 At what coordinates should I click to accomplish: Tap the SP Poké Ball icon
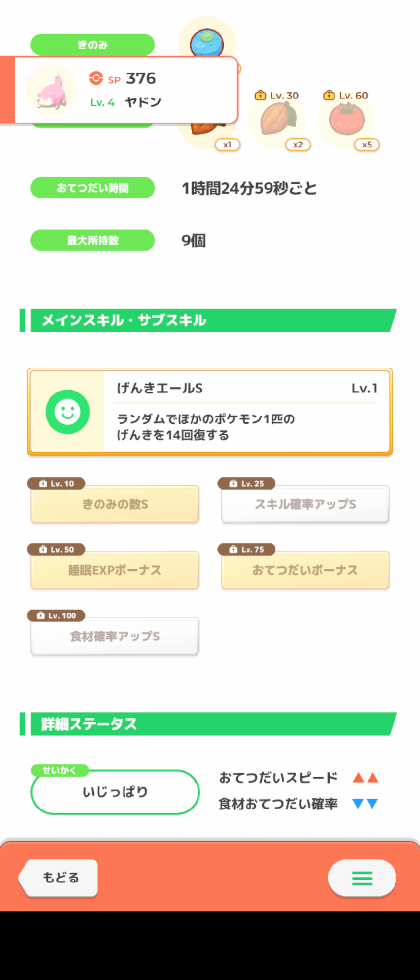point(96,78)
